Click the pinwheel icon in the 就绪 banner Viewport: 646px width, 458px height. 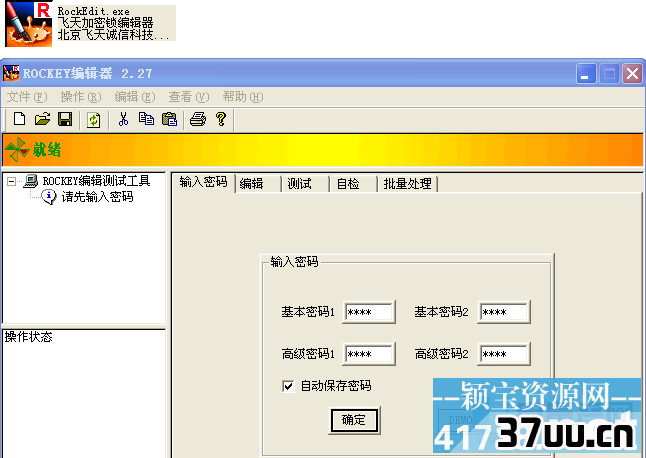point(17,149)
